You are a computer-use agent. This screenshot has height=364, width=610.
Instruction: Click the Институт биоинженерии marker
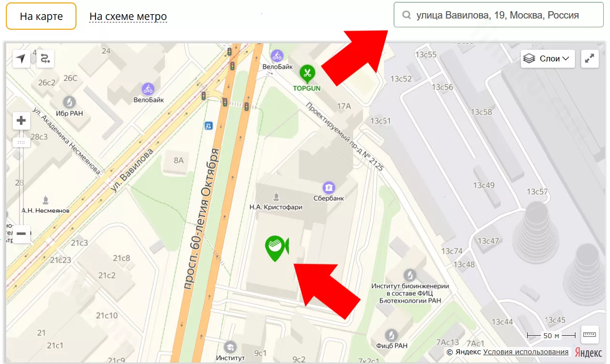click(410, 275)
